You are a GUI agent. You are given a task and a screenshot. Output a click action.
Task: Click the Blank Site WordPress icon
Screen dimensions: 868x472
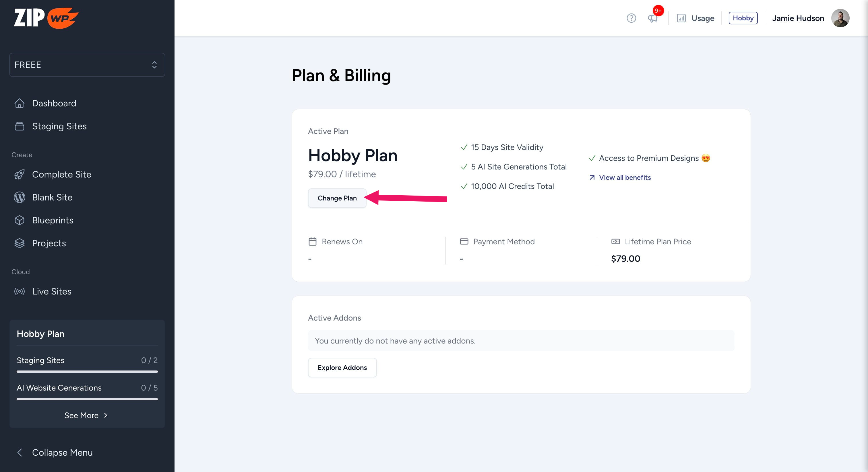pos(20,197)
